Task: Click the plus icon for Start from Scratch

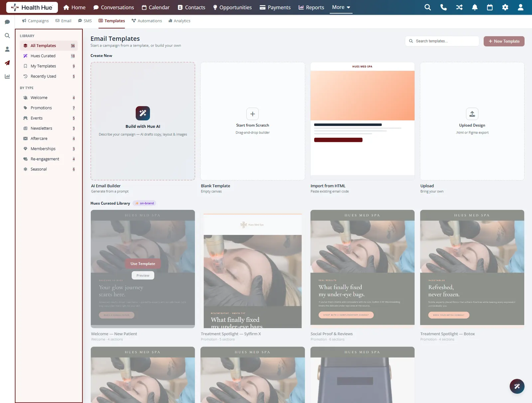Action: 253,114
